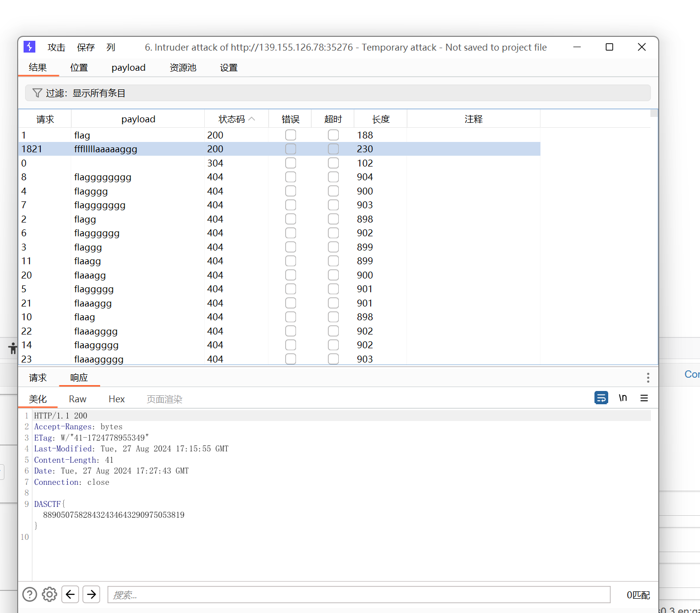The image size is (700, 613).
Task: Toggle error checkbox for request 0
Action: tap(291, 163)
